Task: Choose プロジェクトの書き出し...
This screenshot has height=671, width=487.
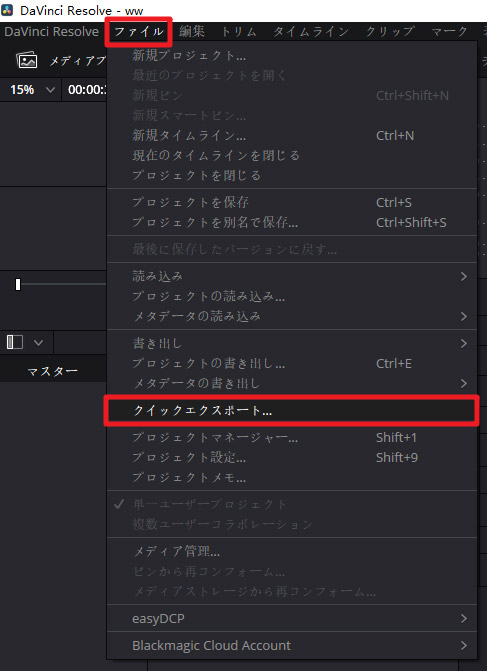Action: pos(291,363)
